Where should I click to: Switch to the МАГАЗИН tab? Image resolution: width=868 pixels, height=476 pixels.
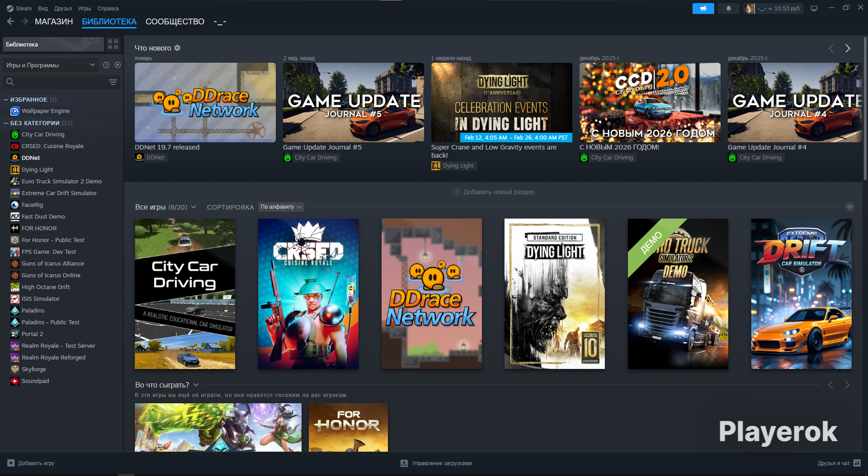(x=54, y=21)
